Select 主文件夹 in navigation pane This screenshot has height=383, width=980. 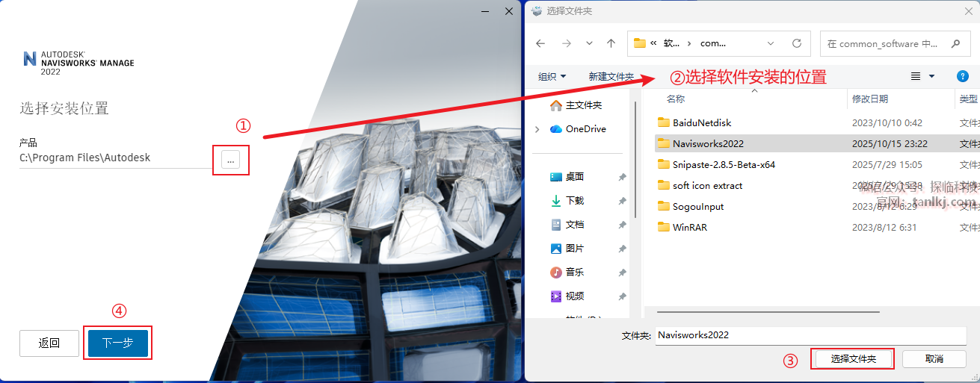click(x=576, y=105)
